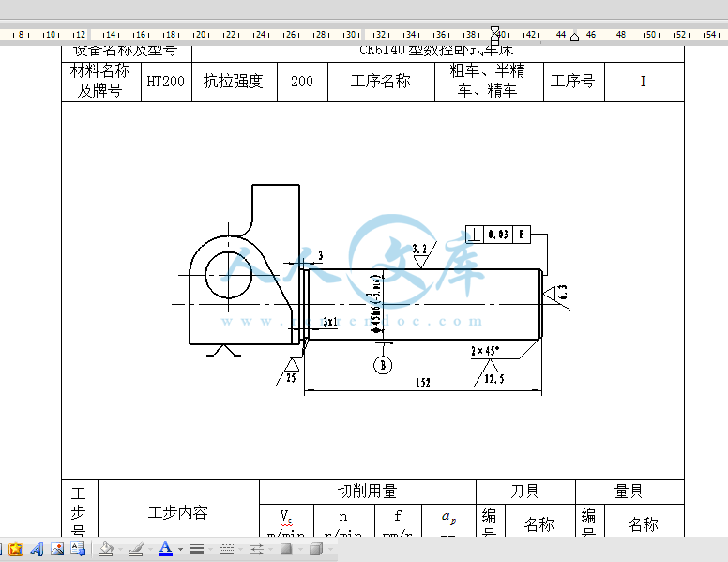Image resolution: width=728 pixels, height=562 pixels.
Task: Click the 3-D Style cube icon
Action: [x=315, y=550]
